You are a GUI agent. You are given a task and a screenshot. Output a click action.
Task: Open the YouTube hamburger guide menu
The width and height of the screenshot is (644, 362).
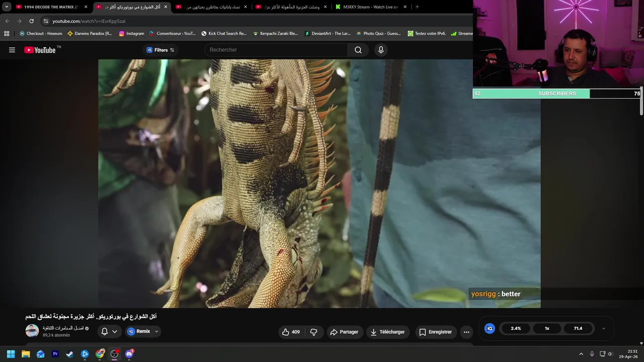12,50
